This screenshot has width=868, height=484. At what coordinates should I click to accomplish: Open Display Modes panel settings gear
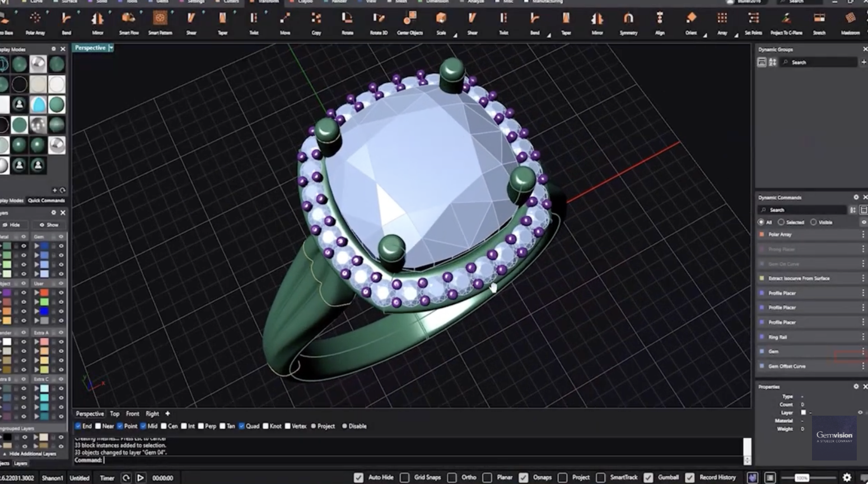tap(54, 49)
